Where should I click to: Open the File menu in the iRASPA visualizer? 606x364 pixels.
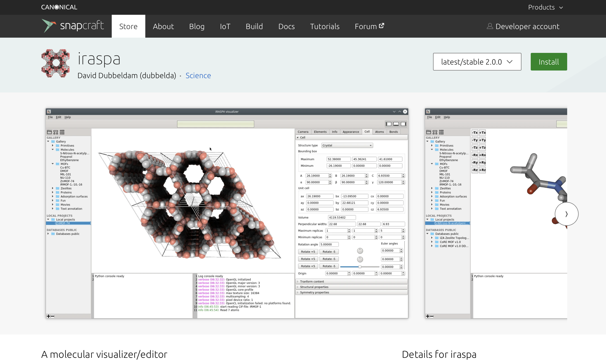coord(50,117)
